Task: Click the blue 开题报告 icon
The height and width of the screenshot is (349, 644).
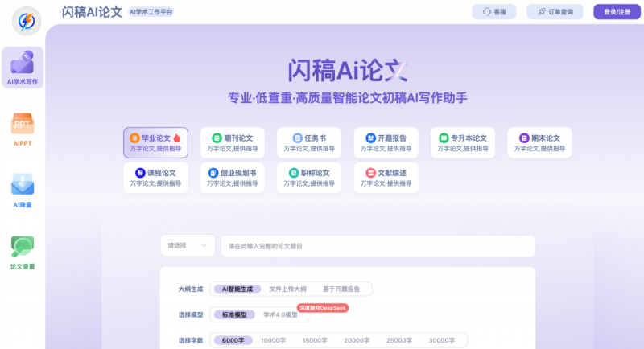Action: coord(370,138)
